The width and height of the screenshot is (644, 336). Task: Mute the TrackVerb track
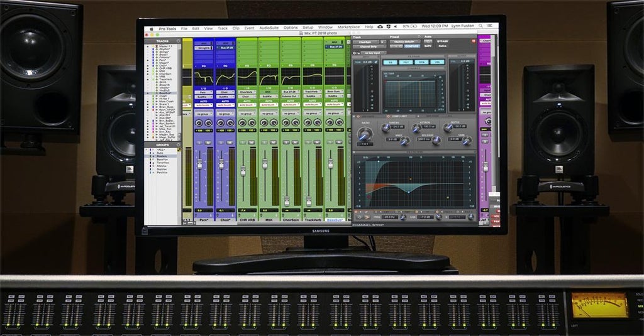point(317,143)
